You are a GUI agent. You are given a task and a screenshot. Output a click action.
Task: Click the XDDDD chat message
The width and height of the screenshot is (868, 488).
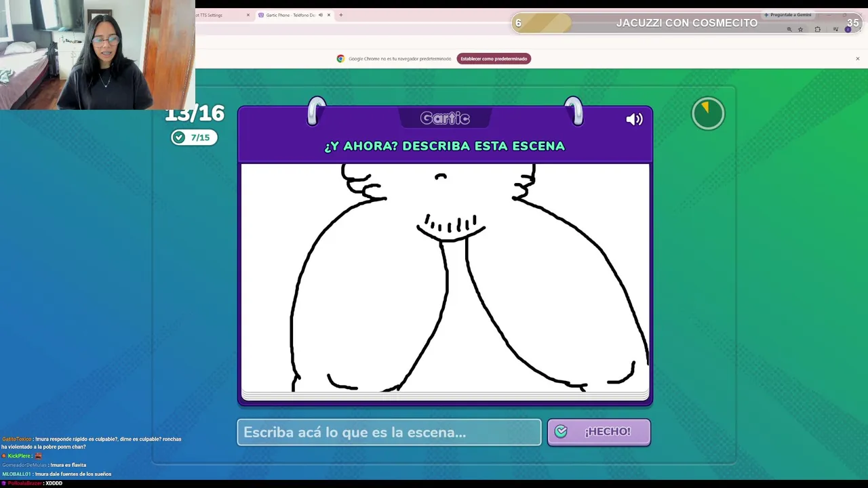click(54, 483)
